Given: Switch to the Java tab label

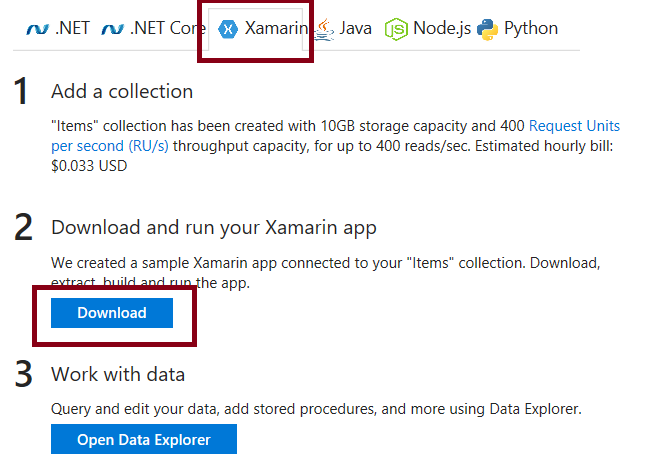Looking at the screenshot, I should click(x=355, y=29).
